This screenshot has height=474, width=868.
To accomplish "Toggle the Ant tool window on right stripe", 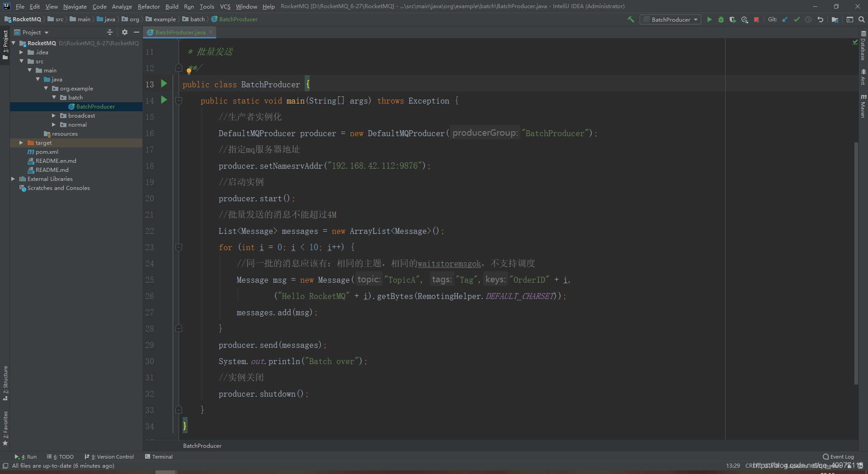I will tap(863, 77).
